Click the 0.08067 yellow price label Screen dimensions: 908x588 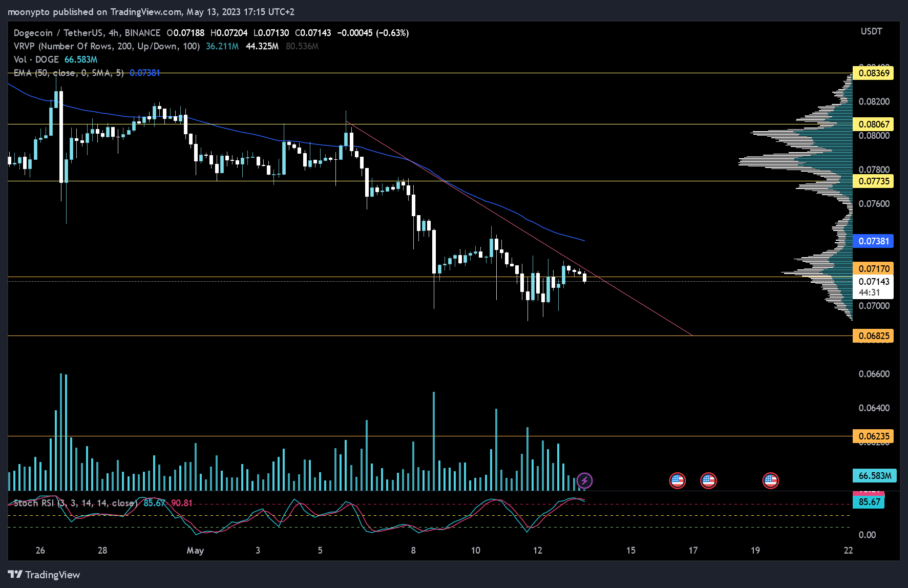[873, 124]
